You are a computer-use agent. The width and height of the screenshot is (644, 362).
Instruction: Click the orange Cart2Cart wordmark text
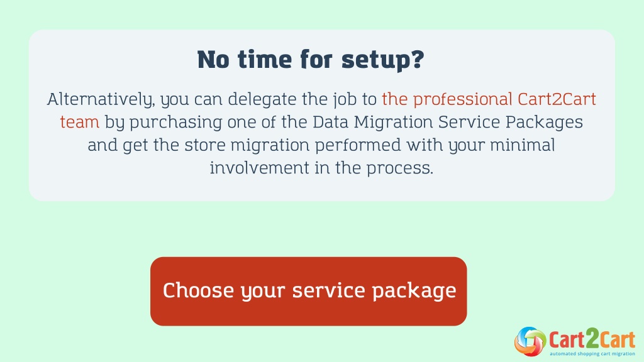click(x=592, y=339)
